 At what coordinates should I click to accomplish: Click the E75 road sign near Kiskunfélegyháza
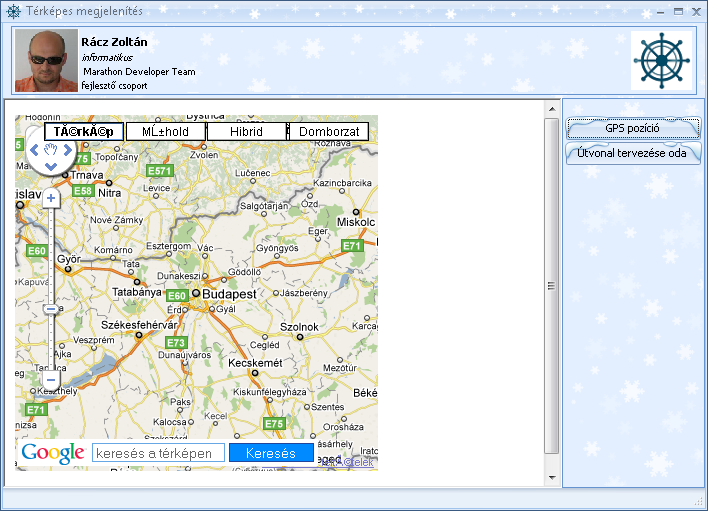[275, 424]
